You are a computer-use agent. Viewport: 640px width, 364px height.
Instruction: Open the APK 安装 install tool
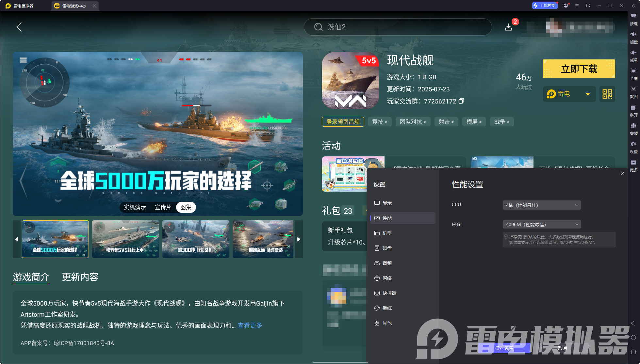pos(633,129)
